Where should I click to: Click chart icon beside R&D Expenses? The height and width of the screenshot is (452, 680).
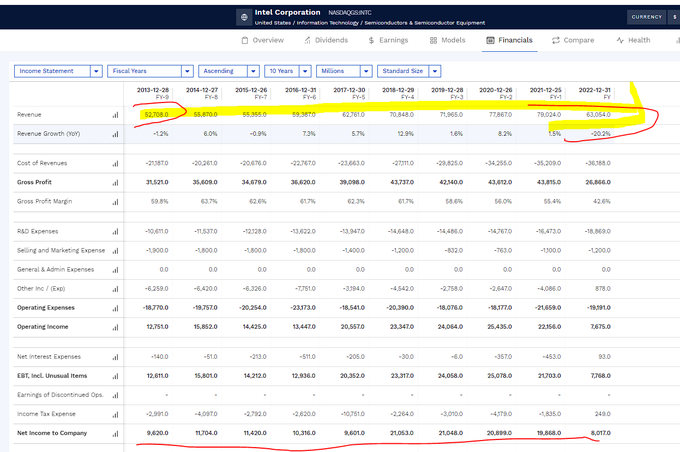(x=115, y=231)
